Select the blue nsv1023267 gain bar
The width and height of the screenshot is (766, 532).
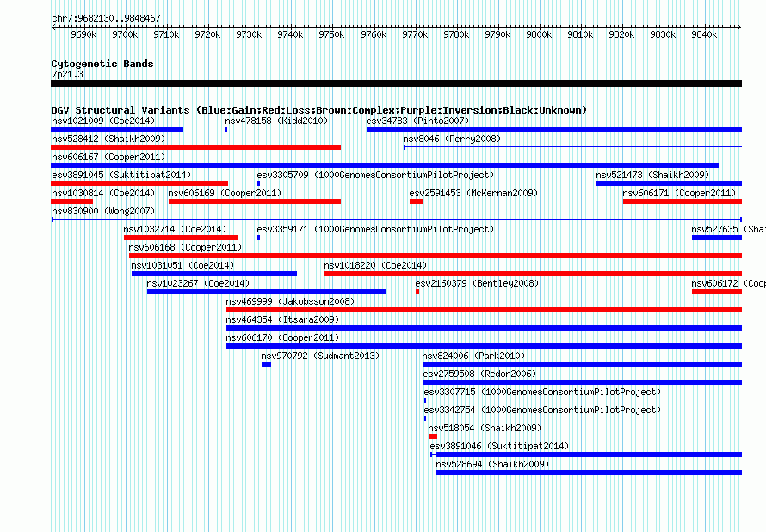(x=266, y=292)
